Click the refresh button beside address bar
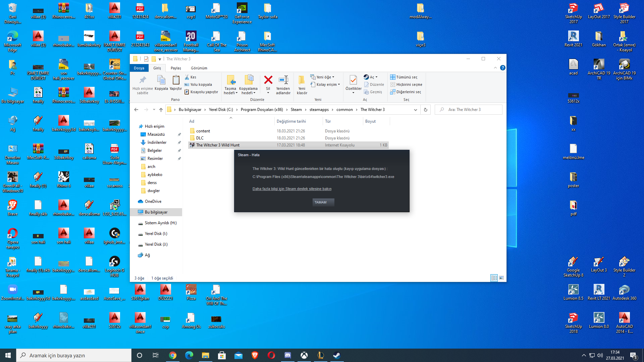The image size is (644, 362). point(426,110)
